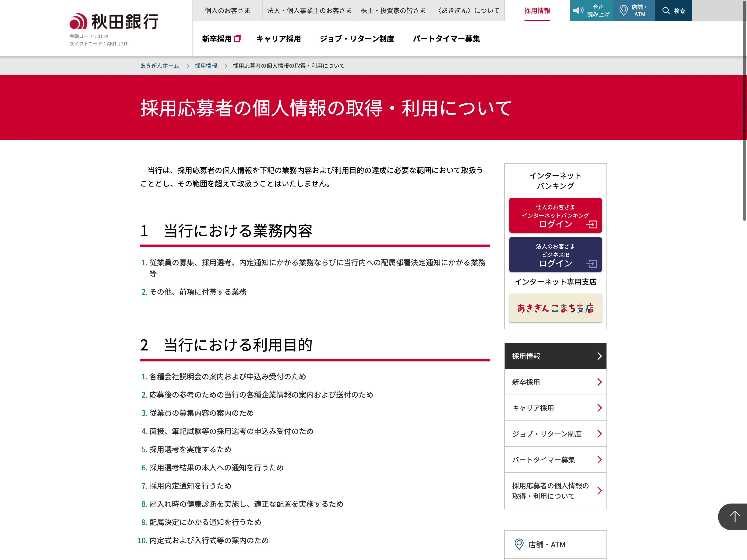Open 店舗・ATM via header pin icon
This screenshot has height=560, width=747.
[624, 10]
